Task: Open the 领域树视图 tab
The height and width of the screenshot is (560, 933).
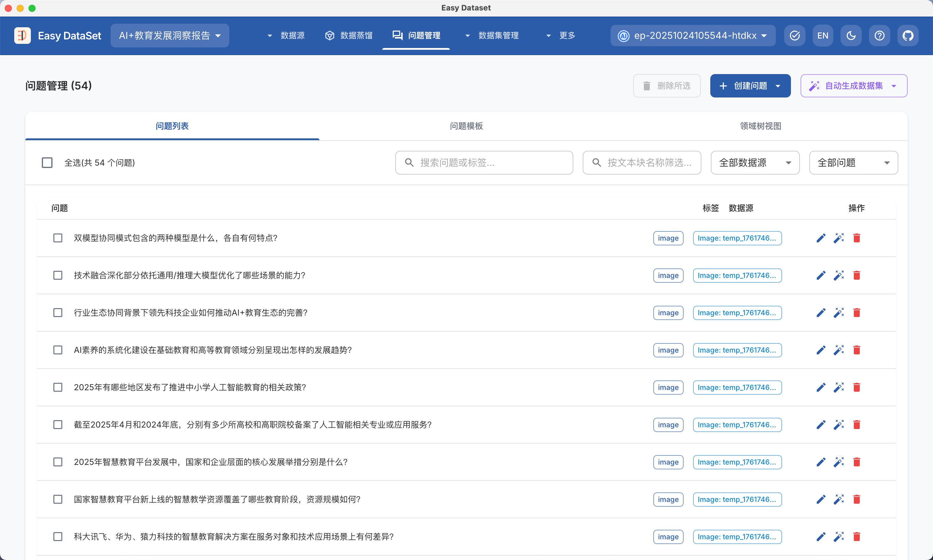Action: [760, 126]
